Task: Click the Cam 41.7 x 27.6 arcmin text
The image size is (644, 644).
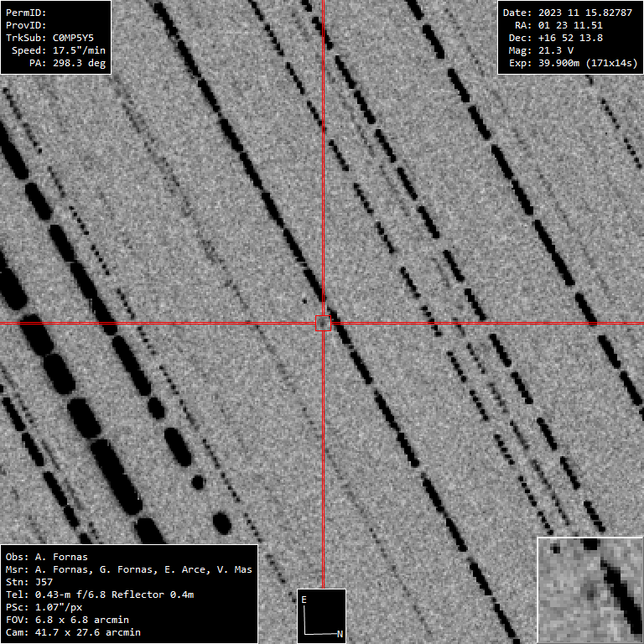Action: coord(73,632)
